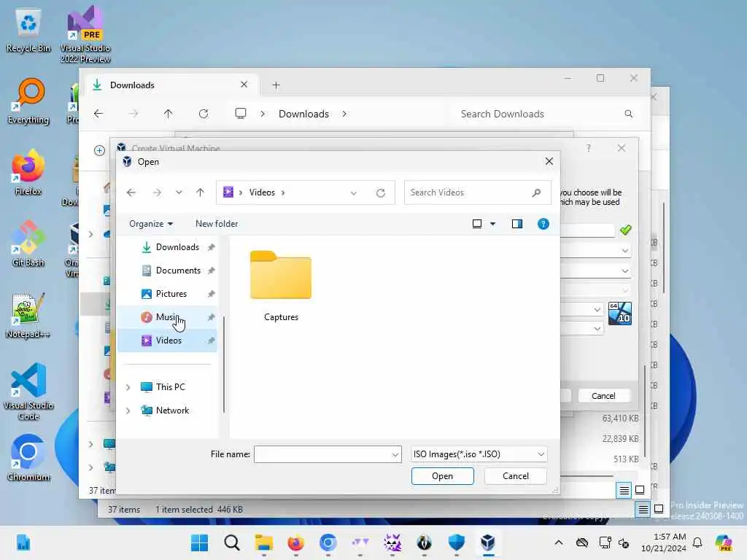Select Music in the navigation pane
The image size is (747, 560).
pos(166,317)
